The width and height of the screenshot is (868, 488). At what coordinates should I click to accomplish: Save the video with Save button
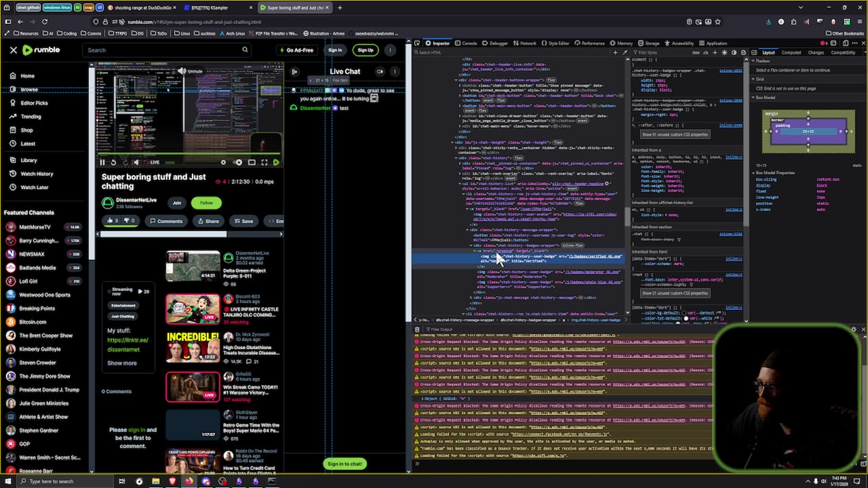click(243, 221)
